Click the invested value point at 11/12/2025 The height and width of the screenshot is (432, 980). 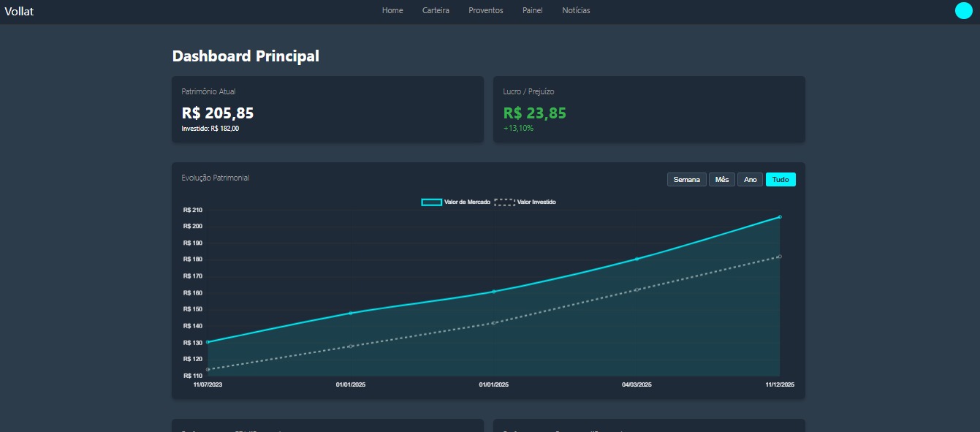click(x=780, y=257)
